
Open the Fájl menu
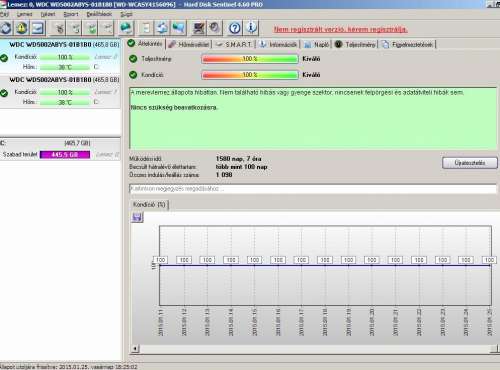pos(4,14)
